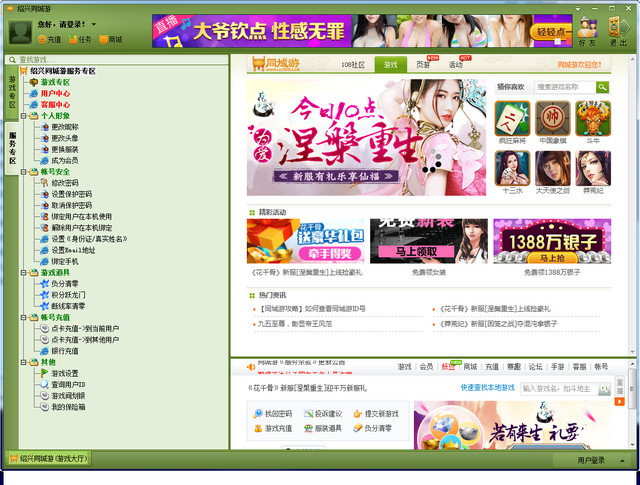Click 绍兴同城游(游戏大厅) bottom tab
The image size is (640, 485).
coord(49,458)
